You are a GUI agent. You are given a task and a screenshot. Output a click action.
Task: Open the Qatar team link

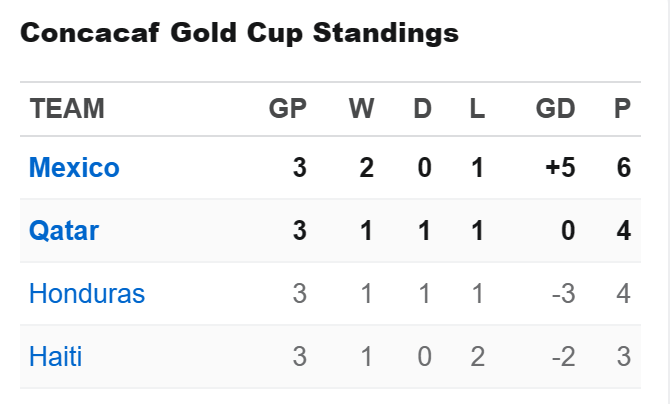click(64, 231)
